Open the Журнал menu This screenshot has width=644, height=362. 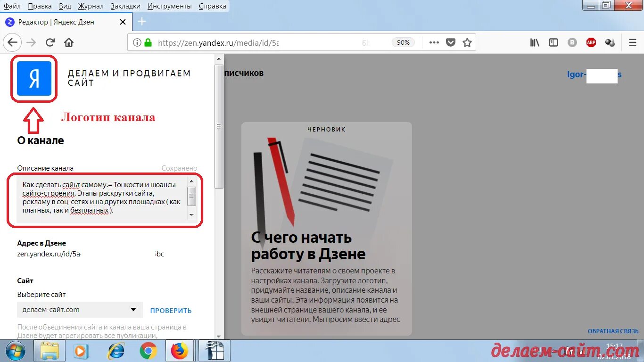coord(91,6)
